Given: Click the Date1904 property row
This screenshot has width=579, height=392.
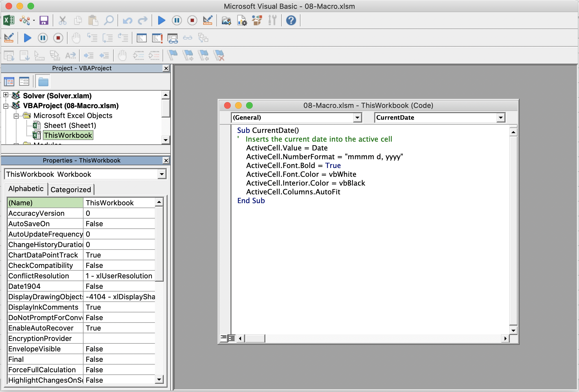Looking at the screenshot, I should coord(81,286).
